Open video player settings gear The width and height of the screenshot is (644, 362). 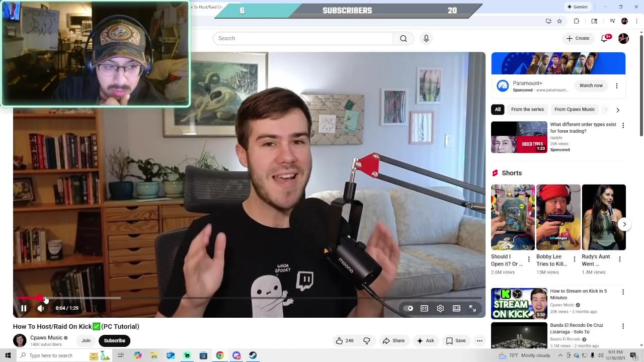point(440,308)
